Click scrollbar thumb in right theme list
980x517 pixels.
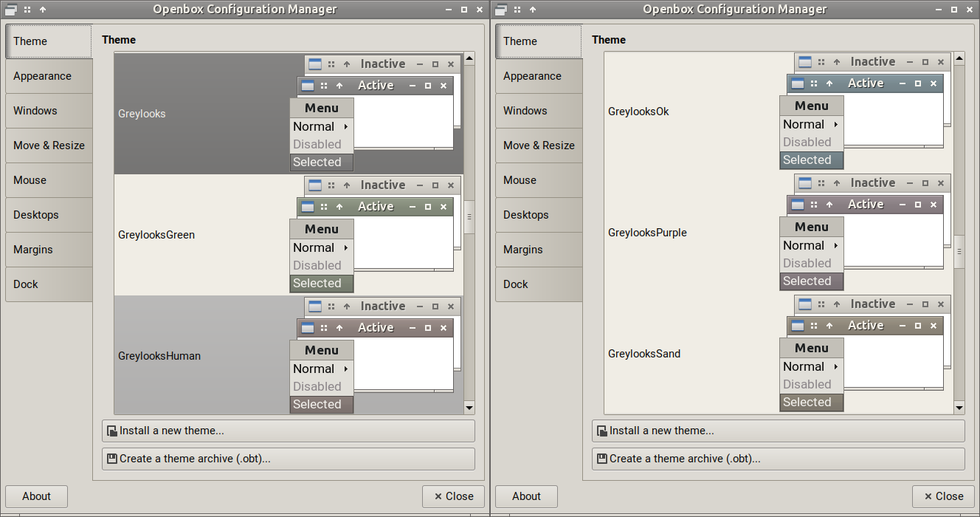pyautogui.click(x=959, y=252)
